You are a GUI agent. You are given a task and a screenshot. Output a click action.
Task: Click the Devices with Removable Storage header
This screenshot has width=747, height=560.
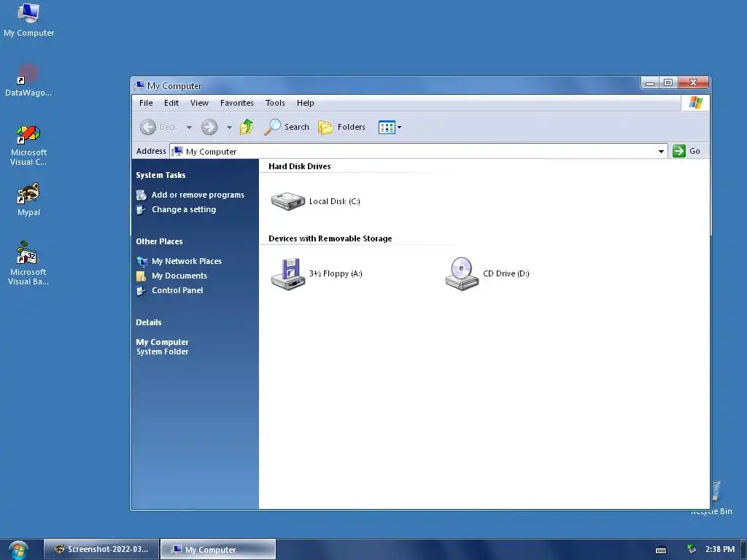(330, 238)
